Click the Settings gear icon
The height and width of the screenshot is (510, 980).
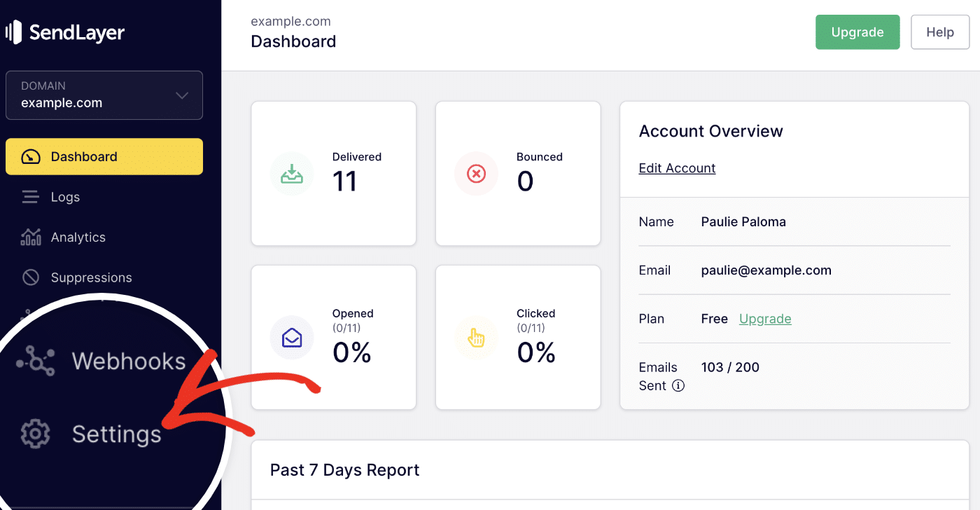pos(35,434)
